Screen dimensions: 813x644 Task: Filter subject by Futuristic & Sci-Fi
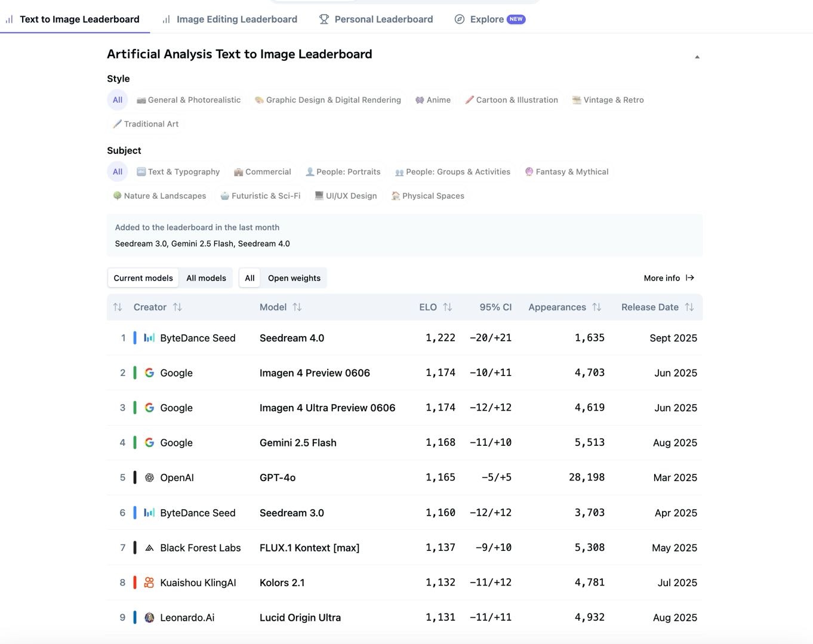[260, 196]
